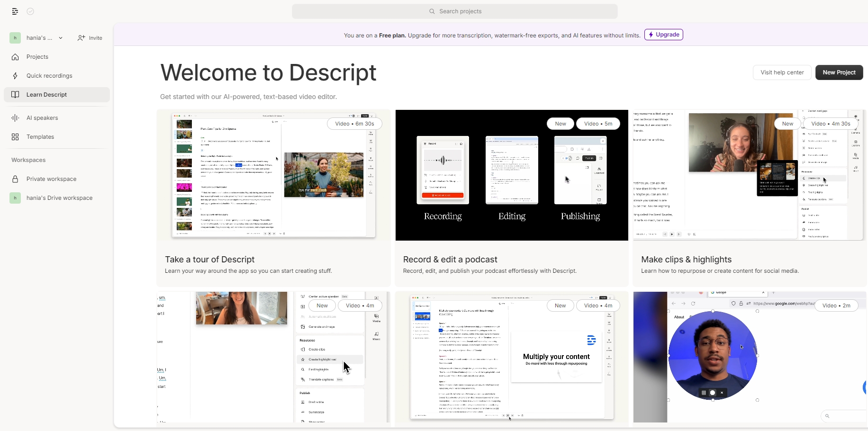Click the Video 4m 30s badge
The width and height of the screenshot is (868, 431).
point(831,124)
